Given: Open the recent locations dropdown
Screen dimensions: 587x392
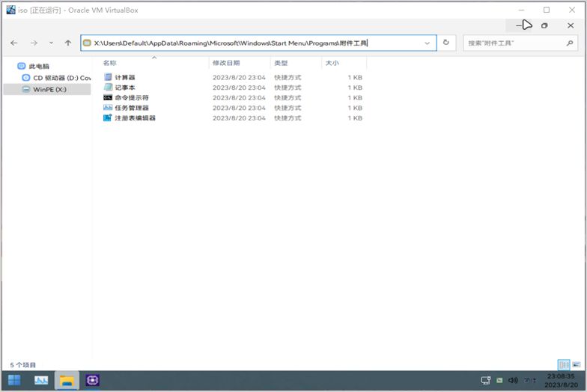Looking at the screenshot, I should pos(51,43).
